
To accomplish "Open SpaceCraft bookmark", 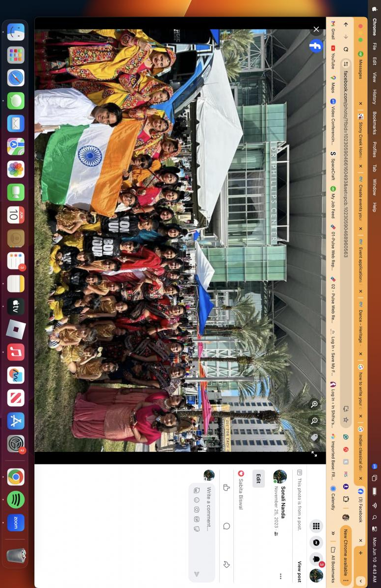I will (x=333, y=165).
